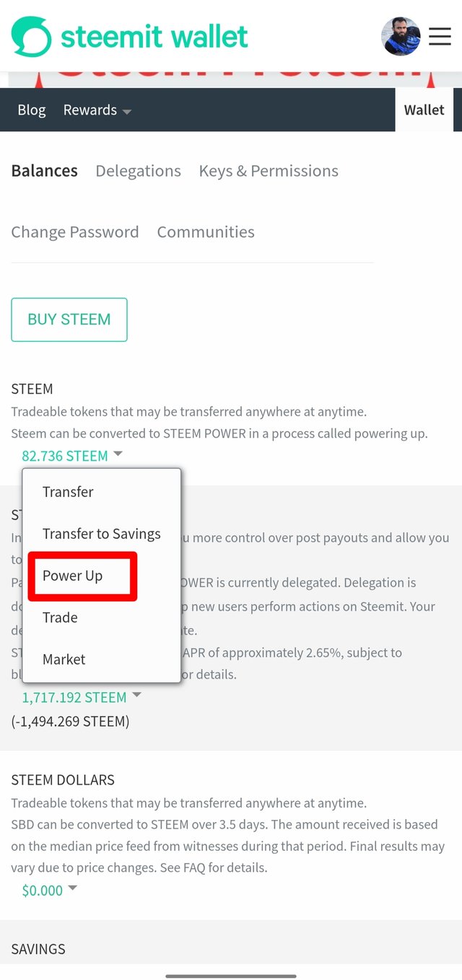Open the Blog navigation item

click(x=32, y=110)
